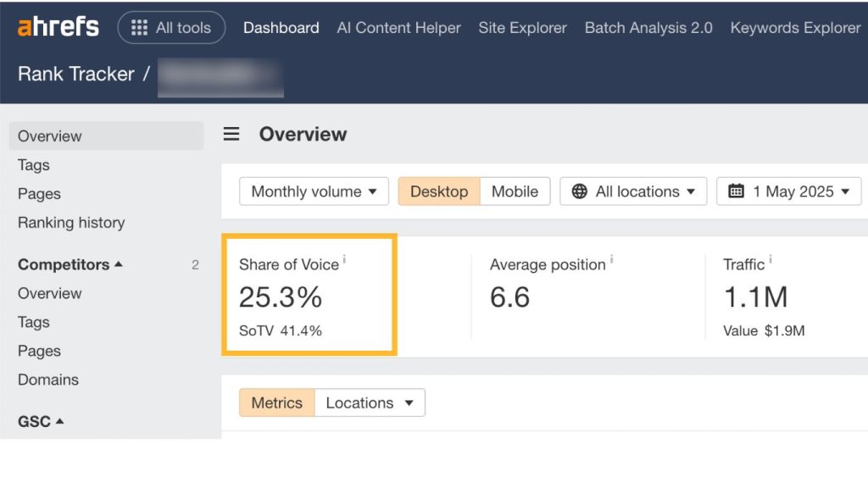Click the ahrefs logo
The width and height of the screenshot is (868, 488).
coord(58,26)
